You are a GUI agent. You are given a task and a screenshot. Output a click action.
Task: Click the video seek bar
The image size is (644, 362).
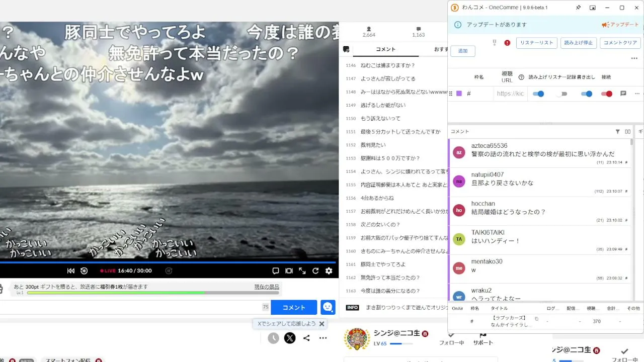pos(168,262)
